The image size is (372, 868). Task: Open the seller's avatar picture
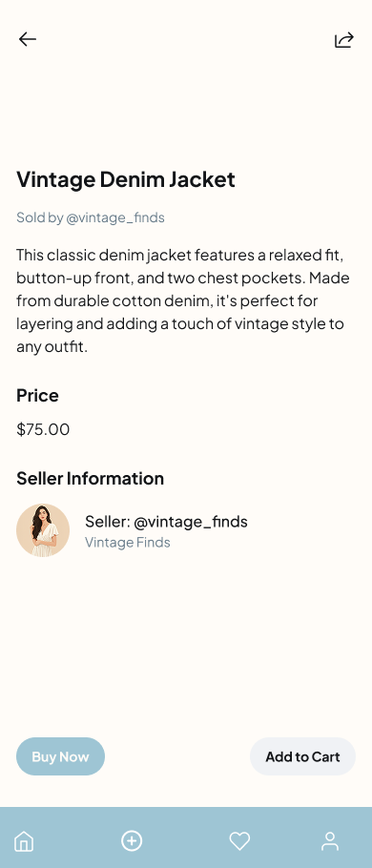(43, 529)
